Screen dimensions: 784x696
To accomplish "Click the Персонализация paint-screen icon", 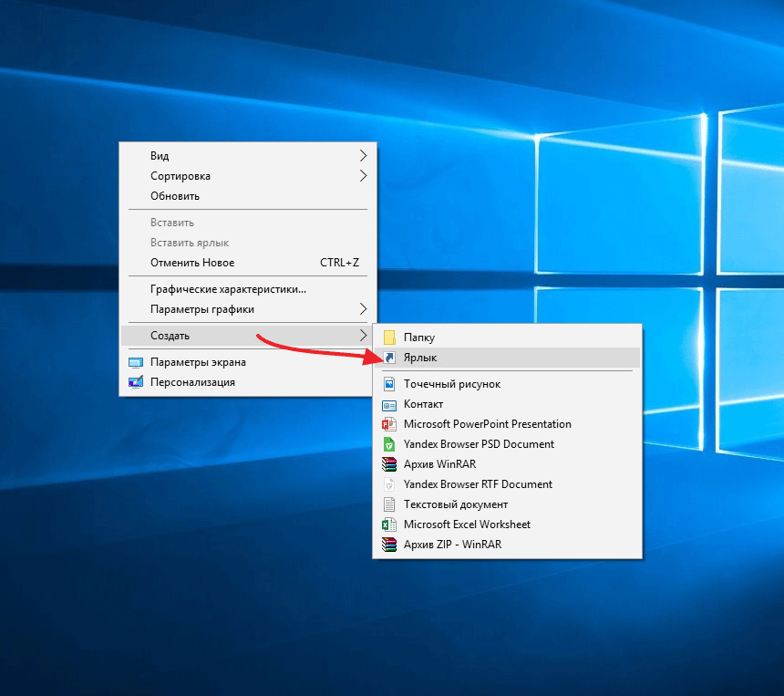I will pos(136,382).
